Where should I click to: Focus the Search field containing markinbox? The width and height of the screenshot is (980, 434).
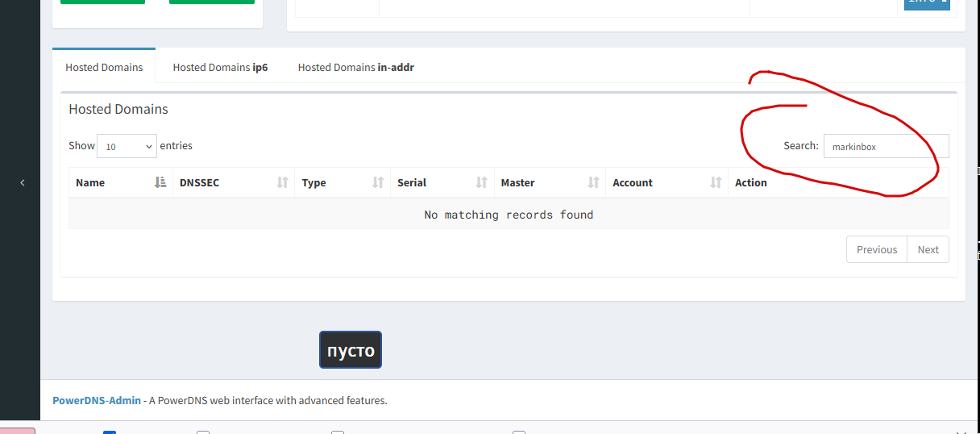coord(885,146)
